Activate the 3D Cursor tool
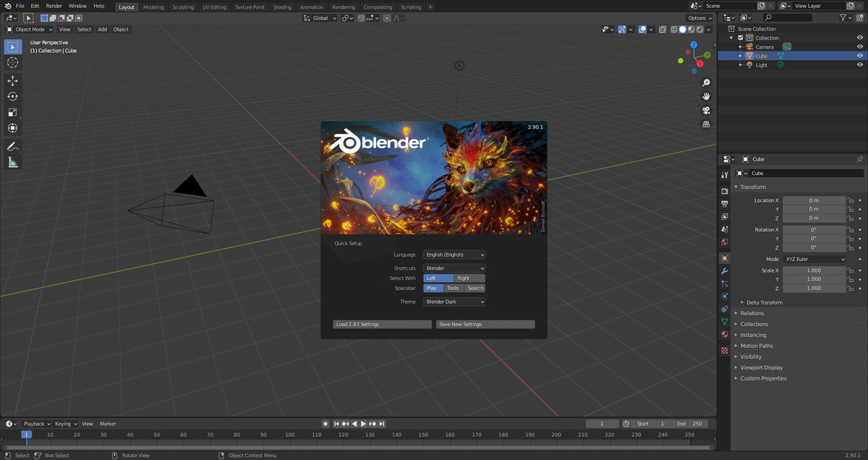 pyautogui.click(x=12, y=63)
